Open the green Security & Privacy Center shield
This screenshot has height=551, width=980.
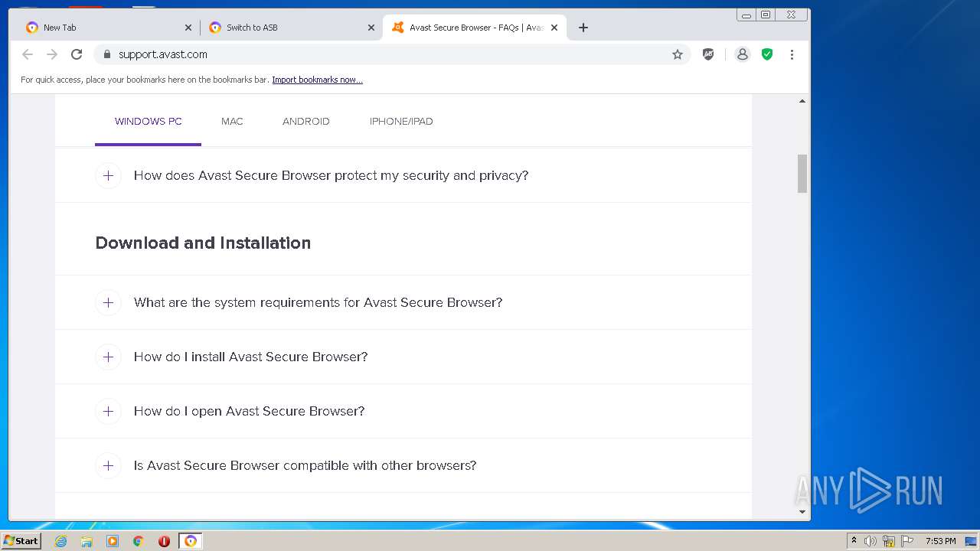tap(767, 54)
